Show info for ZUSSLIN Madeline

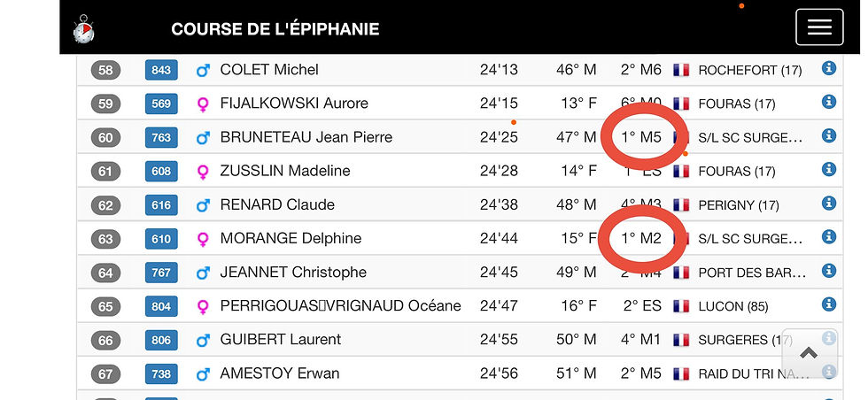pyautogui.click(x=829, y=169)
